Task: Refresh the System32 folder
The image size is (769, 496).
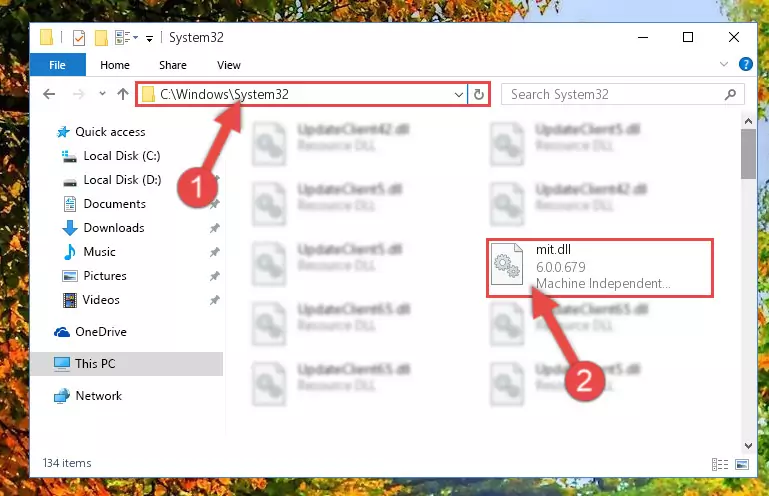Action: coord(479,94)
